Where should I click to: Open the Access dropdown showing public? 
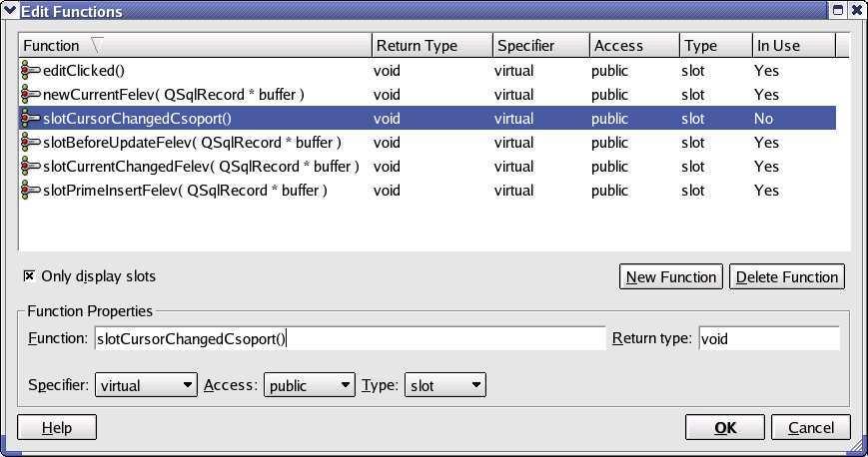[309, 385]
